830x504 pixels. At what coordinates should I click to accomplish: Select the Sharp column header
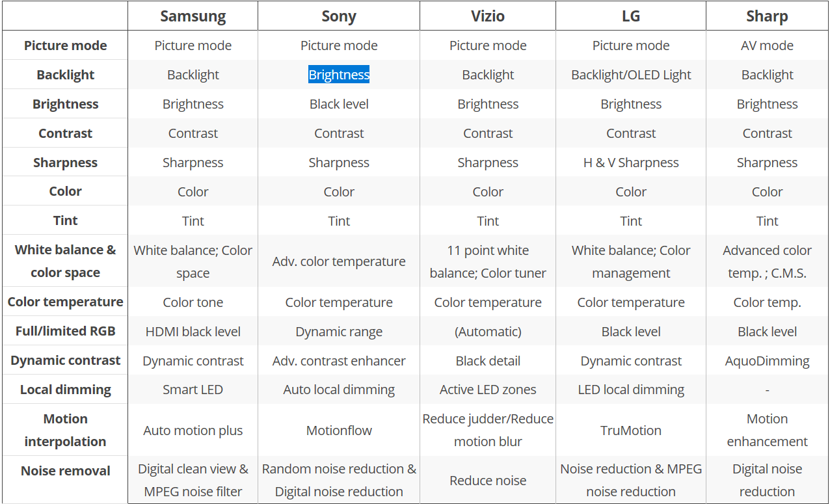coord(767,16)
